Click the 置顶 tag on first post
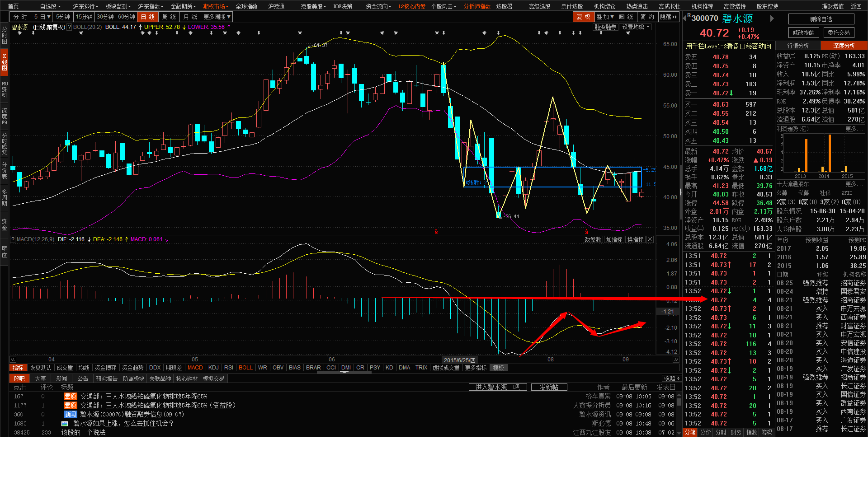 click(71, 396)
